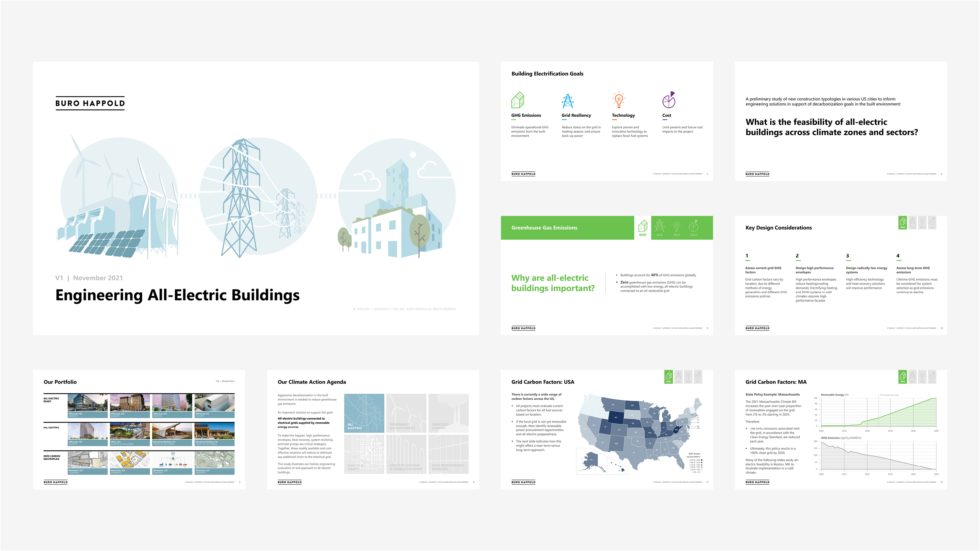Click the RENEWABLE SOURCE ENERGY agenda tile
Screen dimensions: 980x551
(x=406, y=413)
